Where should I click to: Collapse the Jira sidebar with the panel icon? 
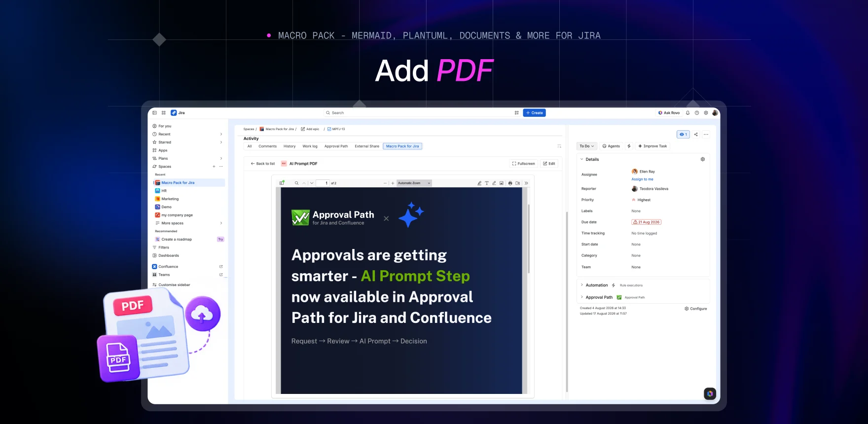(154, 113)
